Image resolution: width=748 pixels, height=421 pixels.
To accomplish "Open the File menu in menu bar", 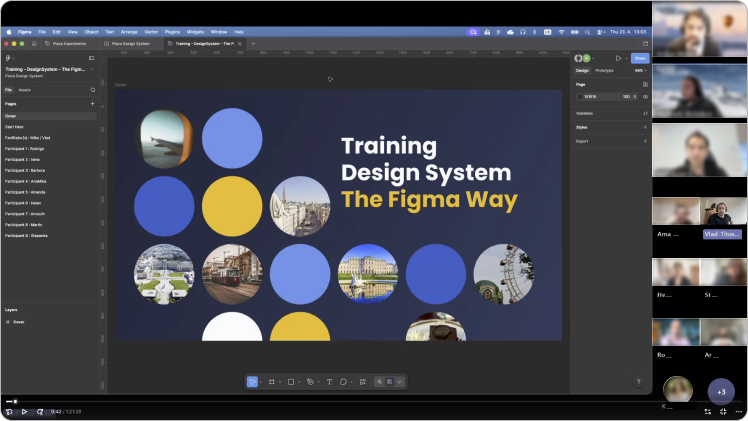I will pos(42,32).
